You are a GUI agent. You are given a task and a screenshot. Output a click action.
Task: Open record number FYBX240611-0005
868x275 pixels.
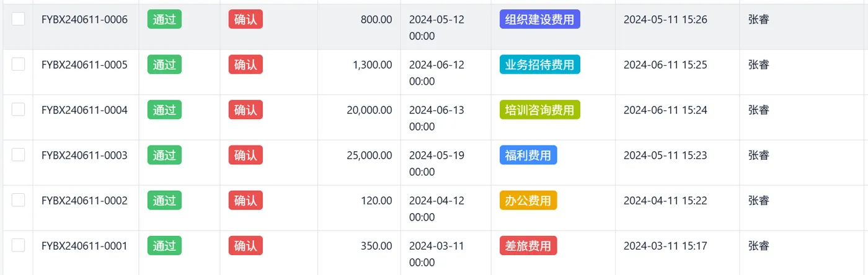(84, 64)
